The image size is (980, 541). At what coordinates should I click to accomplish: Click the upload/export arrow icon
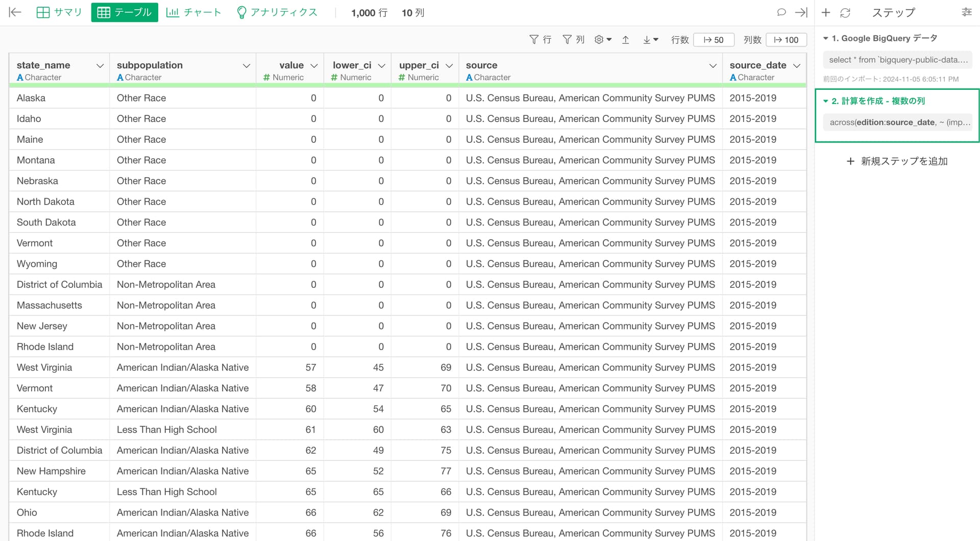[x=625, y=40]
